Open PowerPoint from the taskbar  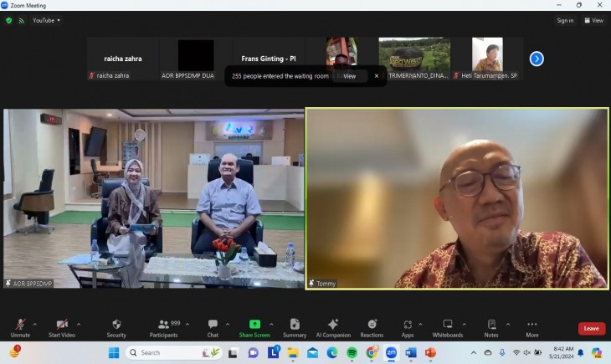(x=430, y=352)
